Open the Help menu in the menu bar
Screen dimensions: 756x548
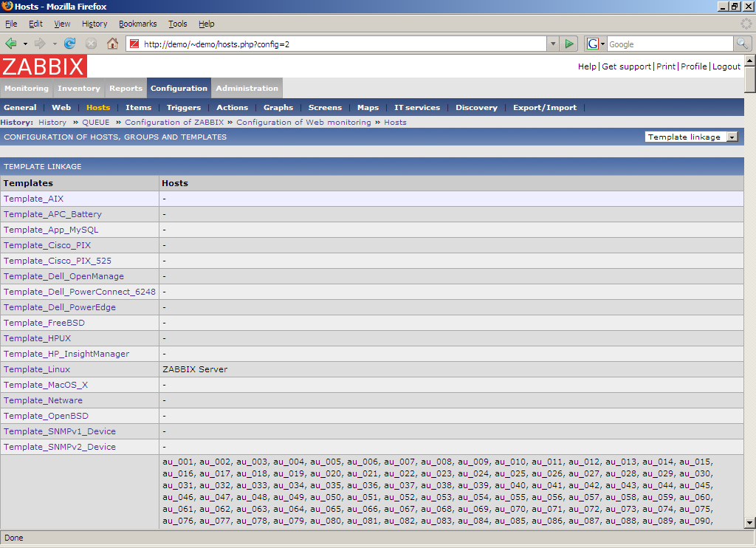tap(207, 24)
